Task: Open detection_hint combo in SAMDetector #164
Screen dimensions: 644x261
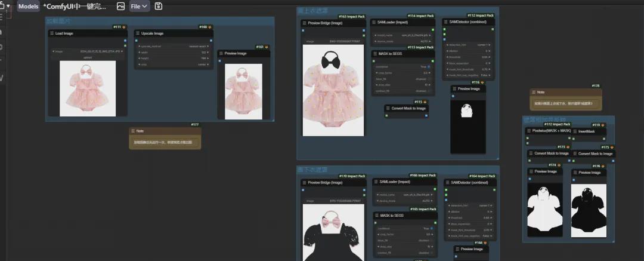Action: [470, 205]
